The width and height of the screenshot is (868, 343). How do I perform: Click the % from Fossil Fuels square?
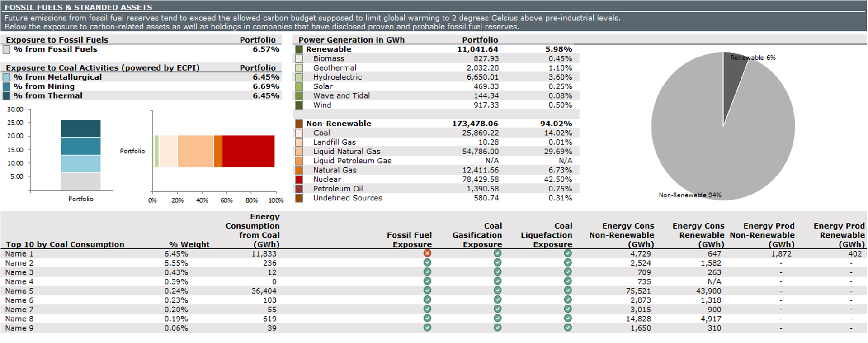6,49
